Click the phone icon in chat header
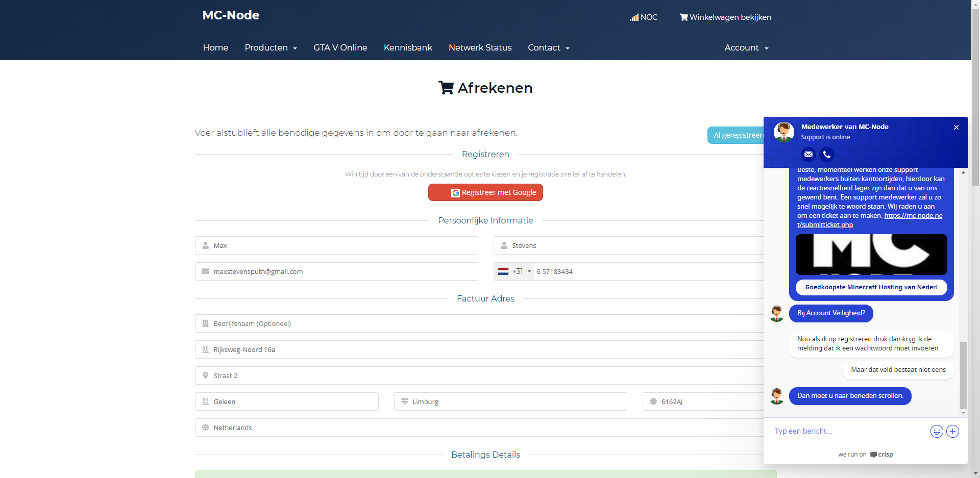The height and width of the screenshot is (478, 980). click(x=827, y=154)
